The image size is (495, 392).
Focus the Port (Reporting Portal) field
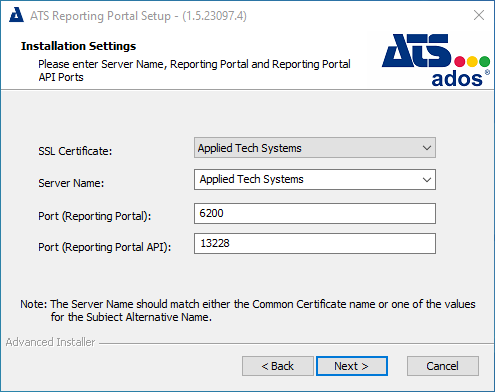[315, 213]
